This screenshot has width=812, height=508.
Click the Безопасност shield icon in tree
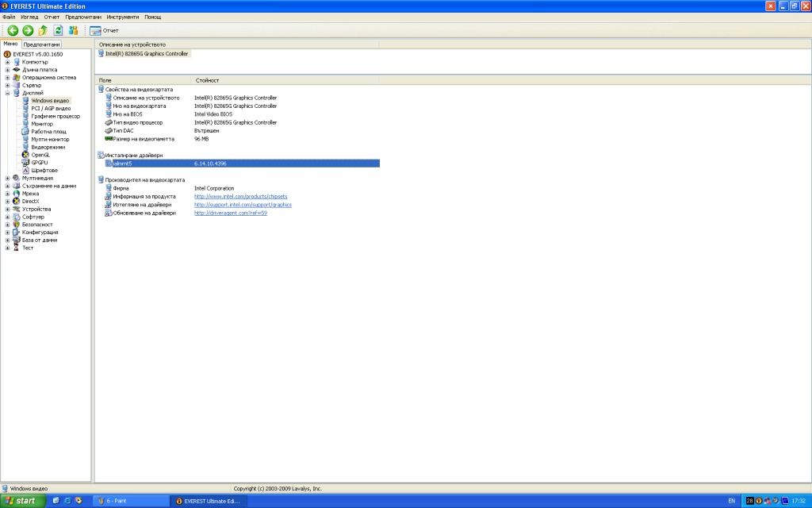click(16, 225)
